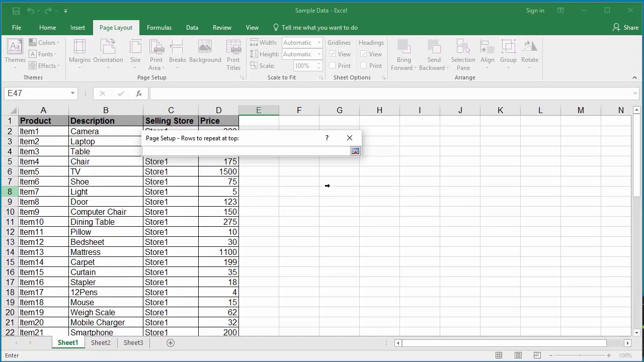Switch to Sheet2 tab

click(x=101, y=343)
